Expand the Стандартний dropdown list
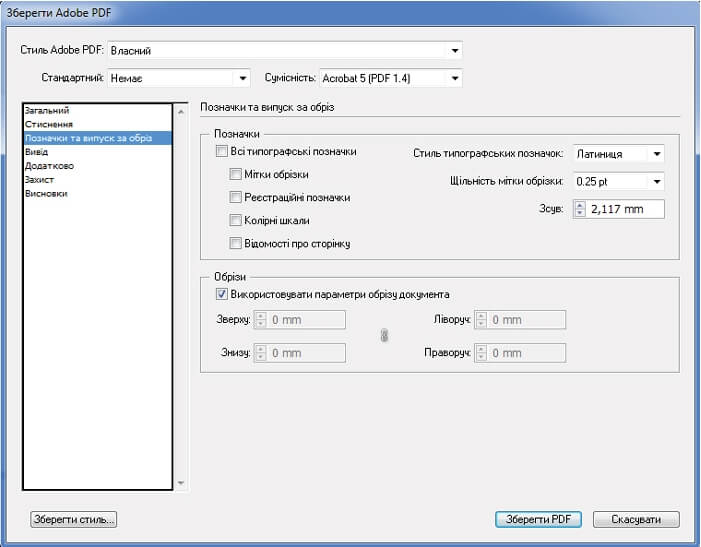 click(178, 78)
